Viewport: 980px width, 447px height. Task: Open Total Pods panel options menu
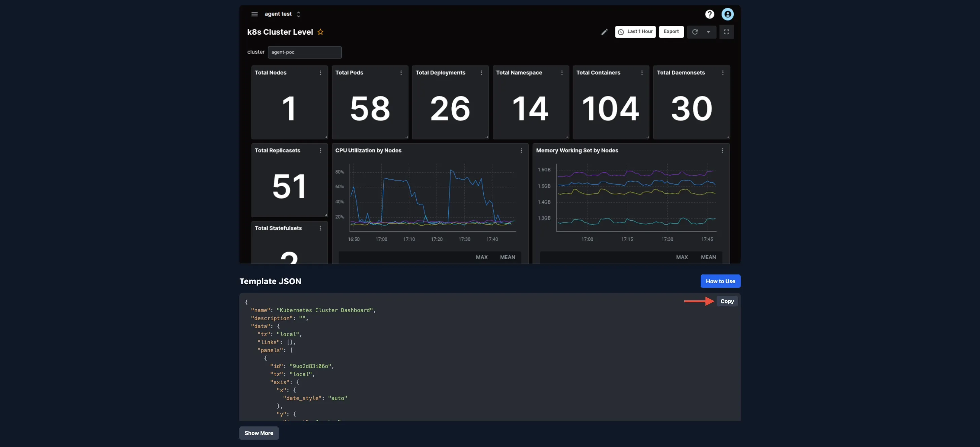coord(401,73)
